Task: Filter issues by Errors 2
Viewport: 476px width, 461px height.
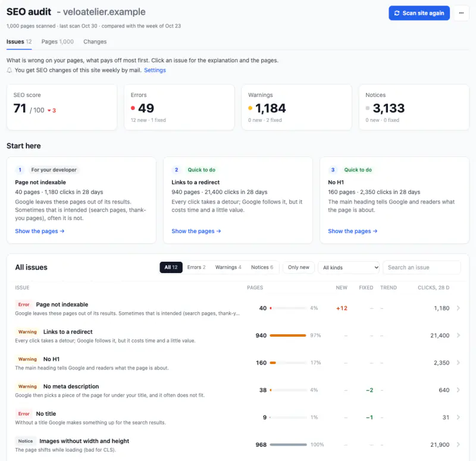Action: (196, 267)
